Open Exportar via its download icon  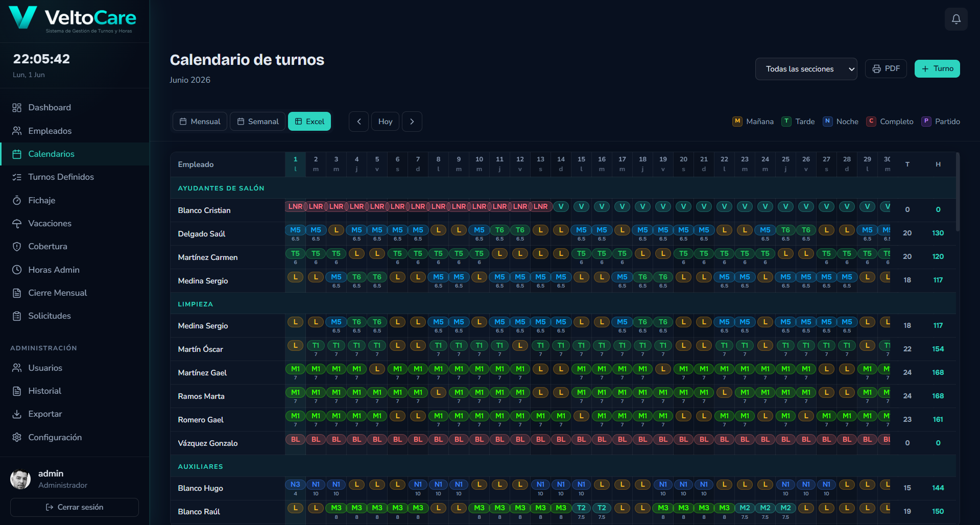tap(17, 414)
